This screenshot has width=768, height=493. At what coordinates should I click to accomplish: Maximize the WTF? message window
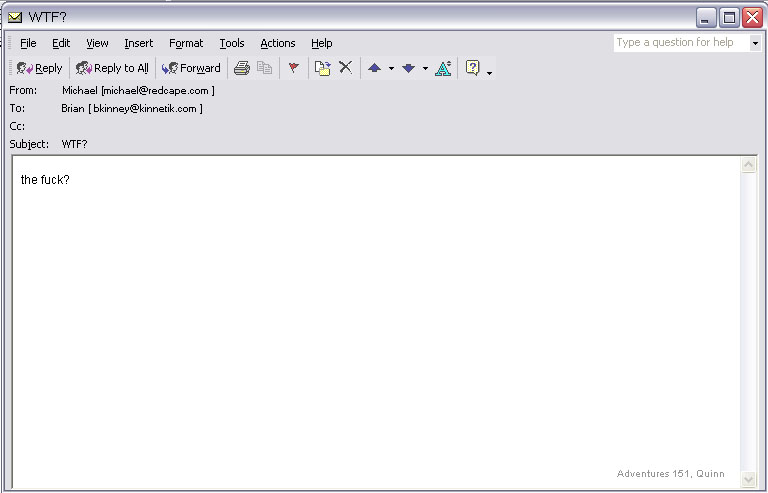pos(729,18)
